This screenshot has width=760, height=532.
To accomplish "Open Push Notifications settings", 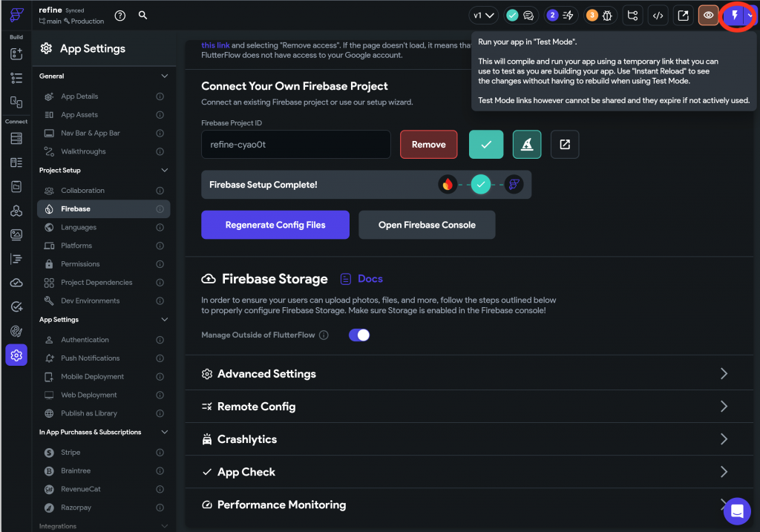I will pyautogui.click(x=104, y=358).
